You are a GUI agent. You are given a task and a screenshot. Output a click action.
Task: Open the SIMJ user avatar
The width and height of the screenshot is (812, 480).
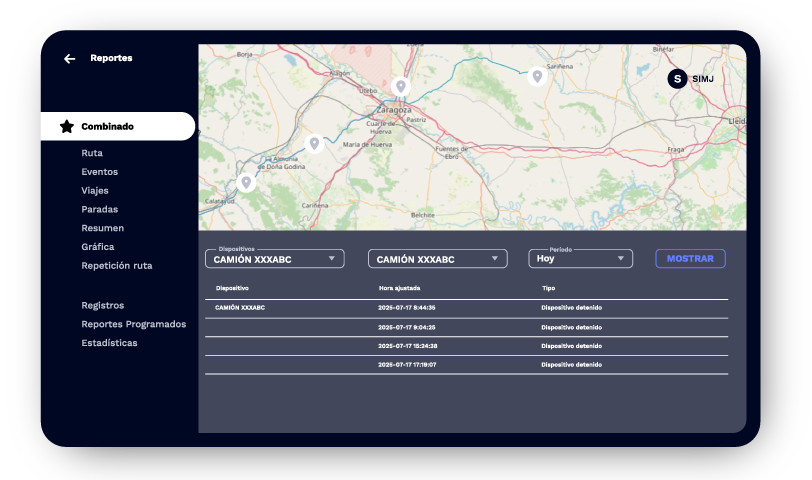click(x=677, y=78)
